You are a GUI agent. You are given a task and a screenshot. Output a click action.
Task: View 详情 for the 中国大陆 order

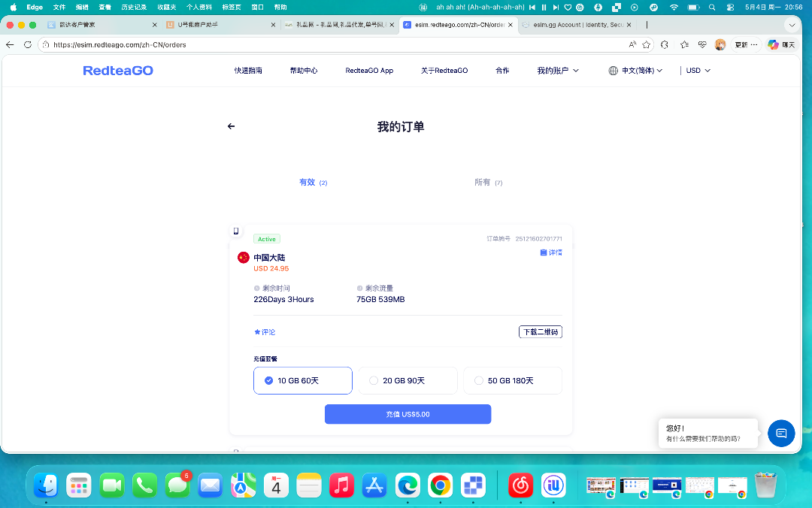551,252
